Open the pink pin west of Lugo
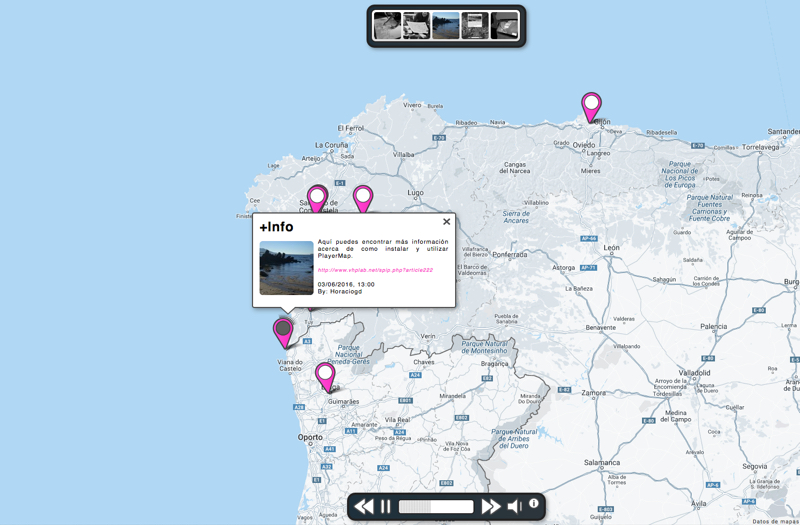This screenshot has height=525, width=800. 363,199
